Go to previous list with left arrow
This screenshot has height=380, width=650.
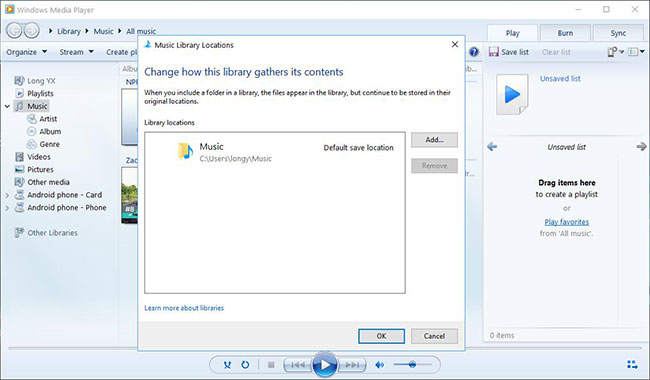[x=492, y=147]
